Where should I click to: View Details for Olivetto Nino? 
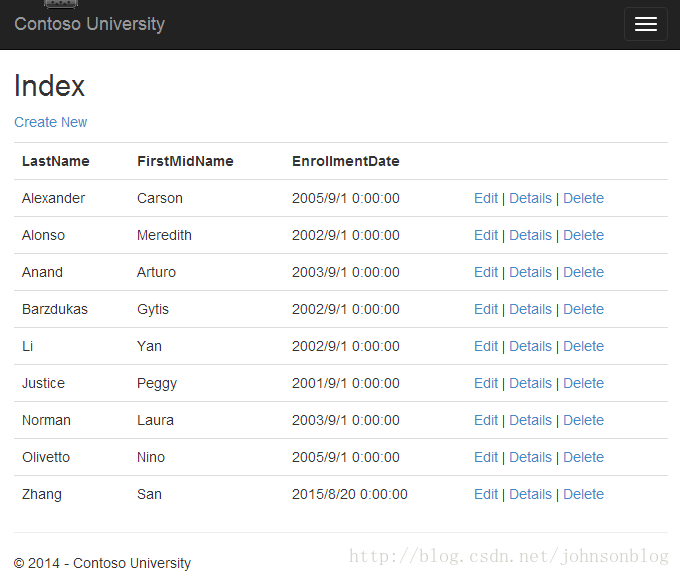click(530, 457)
